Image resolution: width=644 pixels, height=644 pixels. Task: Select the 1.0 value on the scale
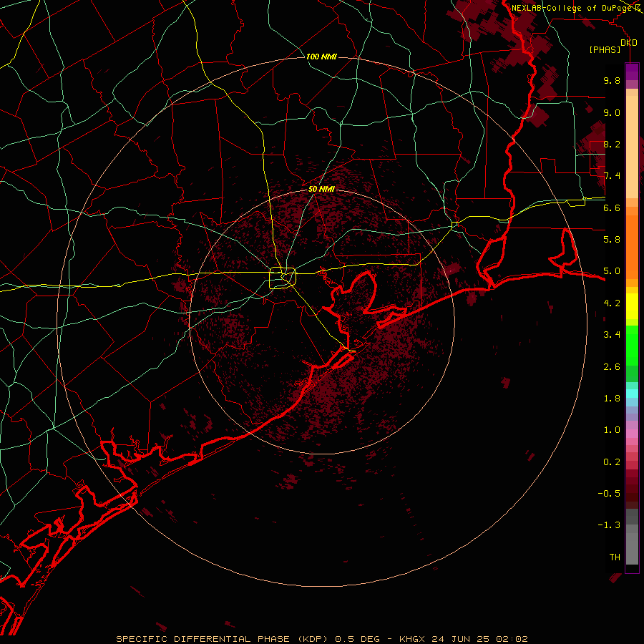coord(612,430)
